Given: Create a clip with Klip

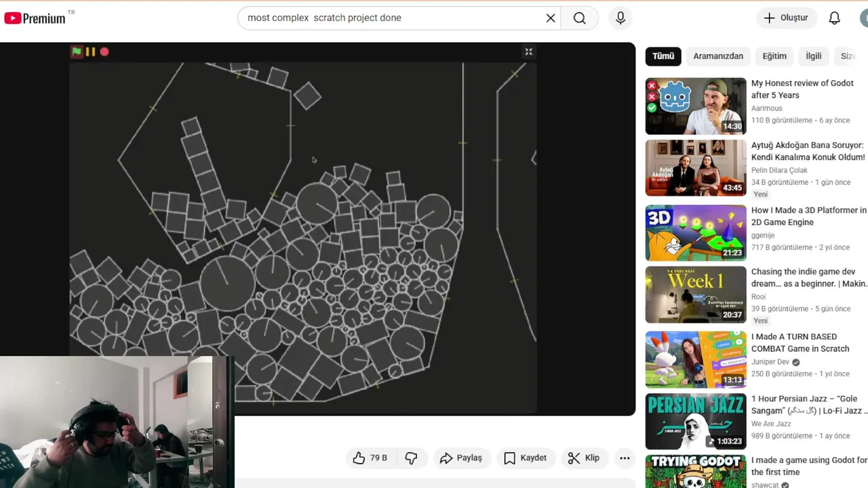Looking at the screenshot, I should point(584,458).
